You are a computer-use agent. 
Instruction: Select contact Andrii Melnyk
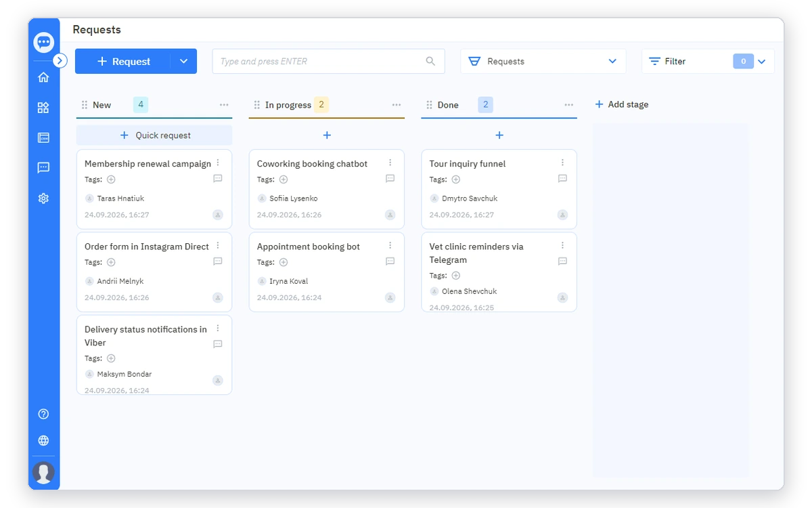(x=120, y=281)
